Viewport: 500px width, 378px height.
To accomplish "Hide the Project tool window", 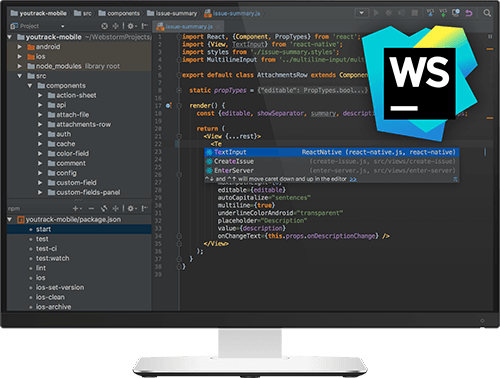I will pyautogui.click(x=145, y=26).
